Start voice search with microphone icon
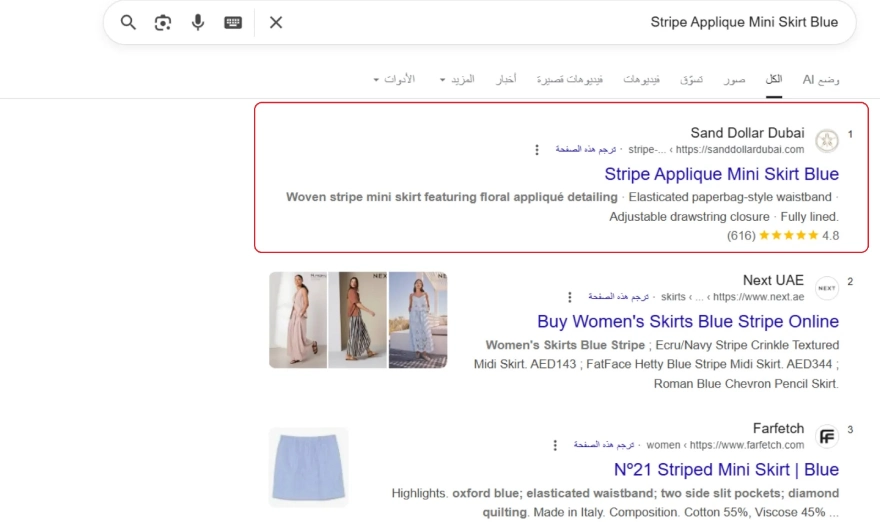This screenshot has height=522, width=880. pos(198,22)
